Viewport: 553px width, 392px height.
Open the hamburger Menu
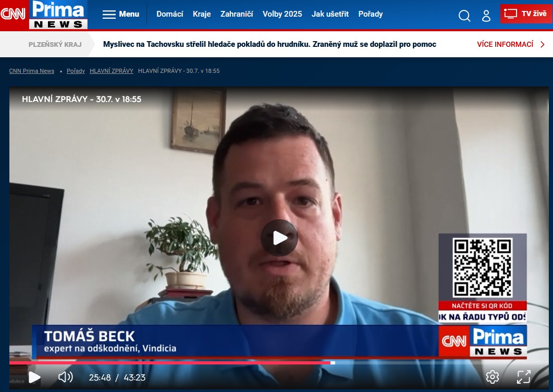(x=120, y=14)
